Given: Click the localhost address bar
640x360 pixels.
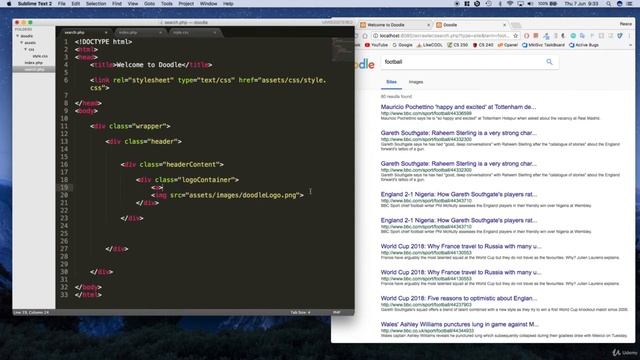Looking at the screenshot, I should pyautogui.click(x=444, y=36).
